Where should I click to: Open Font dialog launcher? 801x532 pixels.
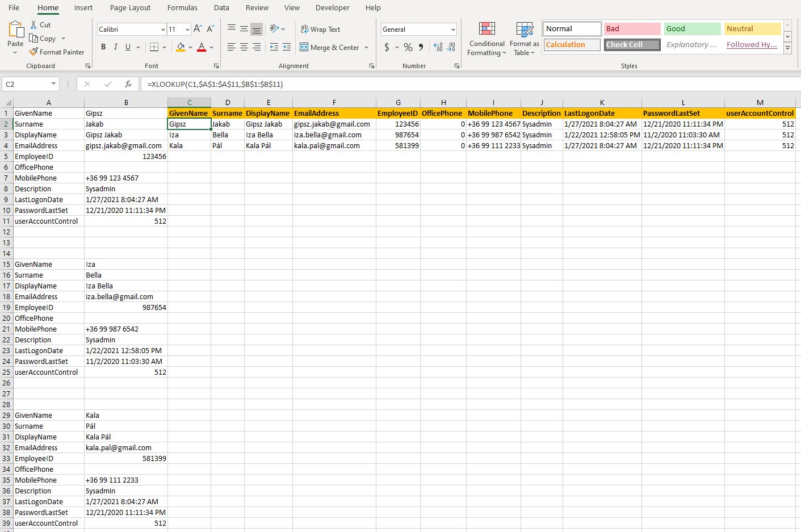point(216,66)
